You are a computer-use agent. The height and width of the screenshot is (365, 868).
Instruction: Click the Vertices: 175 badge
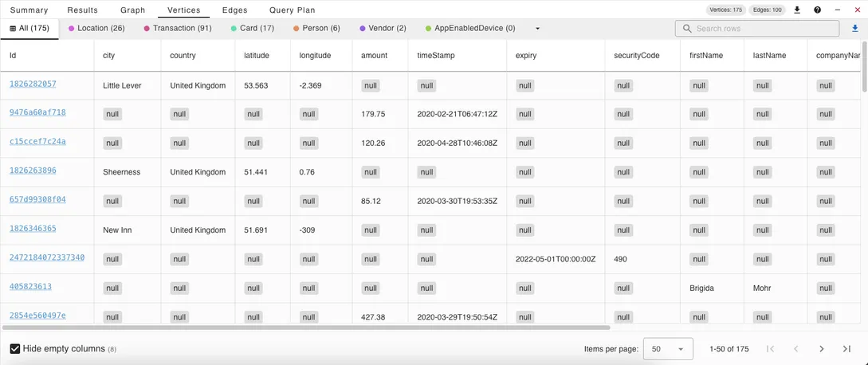pos(726,10)
